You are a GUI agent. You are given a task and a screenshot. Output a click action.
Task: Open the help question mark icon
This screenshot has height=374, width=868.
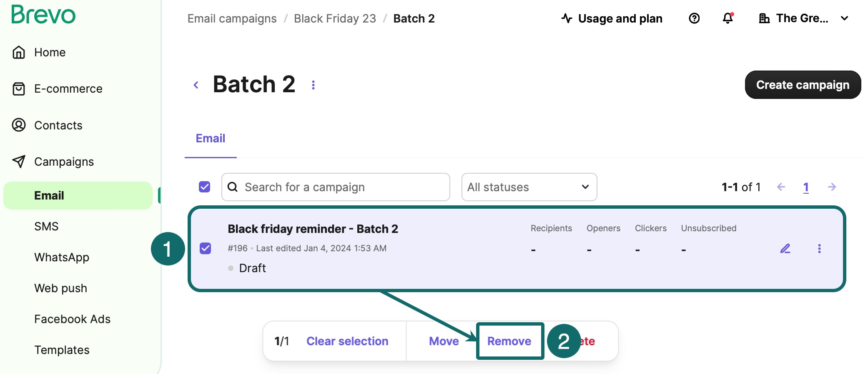pos(694,18)
